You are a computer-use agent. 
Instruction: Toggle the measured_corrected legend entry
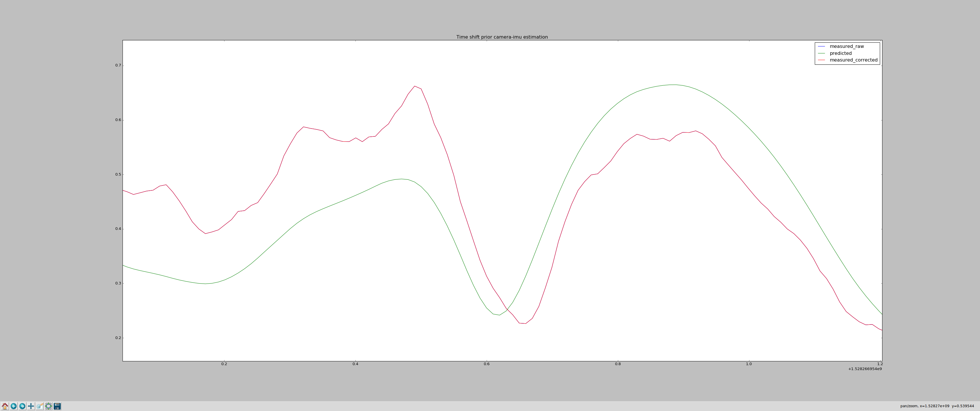coord(853,60)
